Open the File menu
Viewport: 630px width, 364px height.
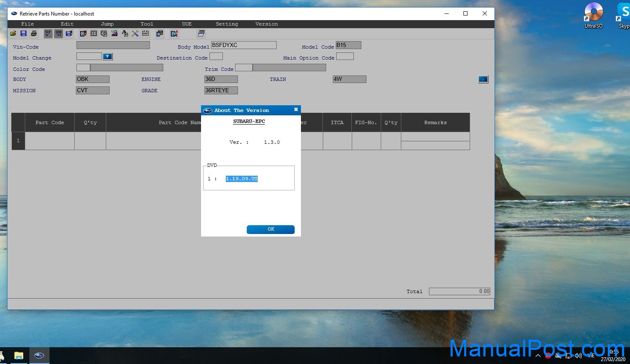[27, 24]
